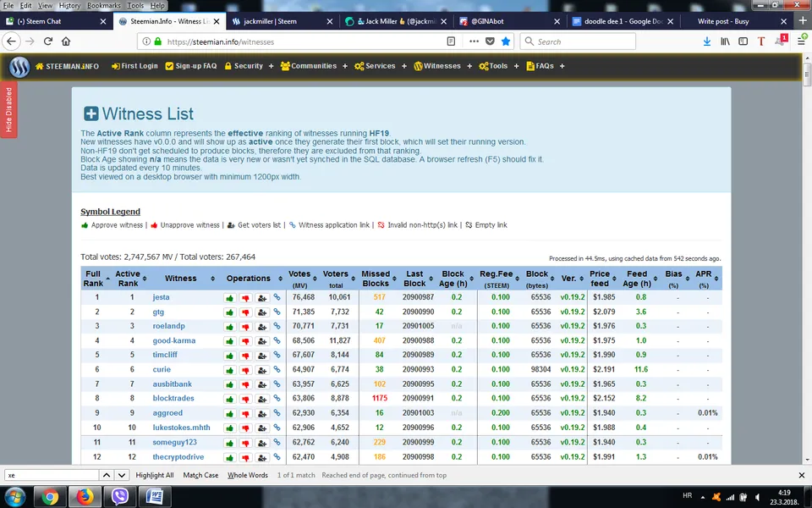Viewport: 812px width, 508px height.
Task: Open the Bookmarks menu
Action: click(x=103, y=5)
